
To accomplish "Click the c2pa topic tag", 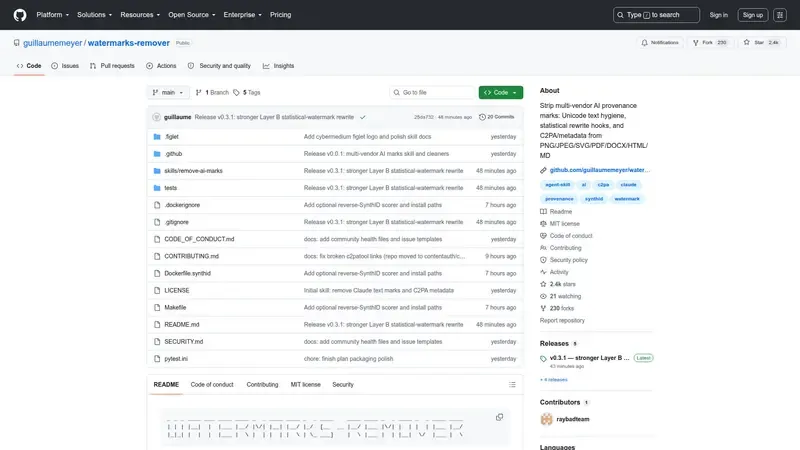I will (x=603, y=185).
